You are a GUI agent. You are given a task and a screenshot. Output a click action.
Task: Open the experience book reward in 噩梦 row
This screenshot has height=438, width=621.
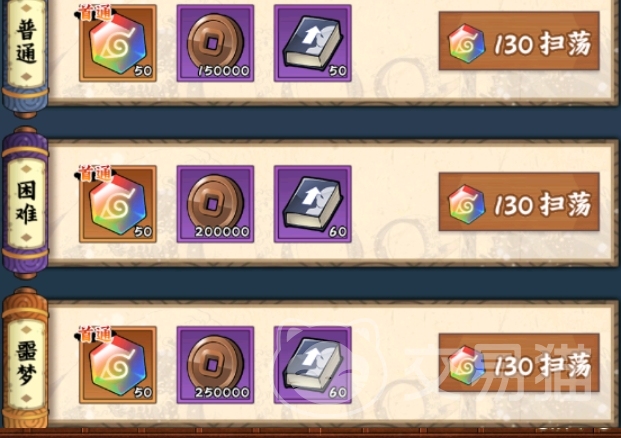[x=312, y=365]
